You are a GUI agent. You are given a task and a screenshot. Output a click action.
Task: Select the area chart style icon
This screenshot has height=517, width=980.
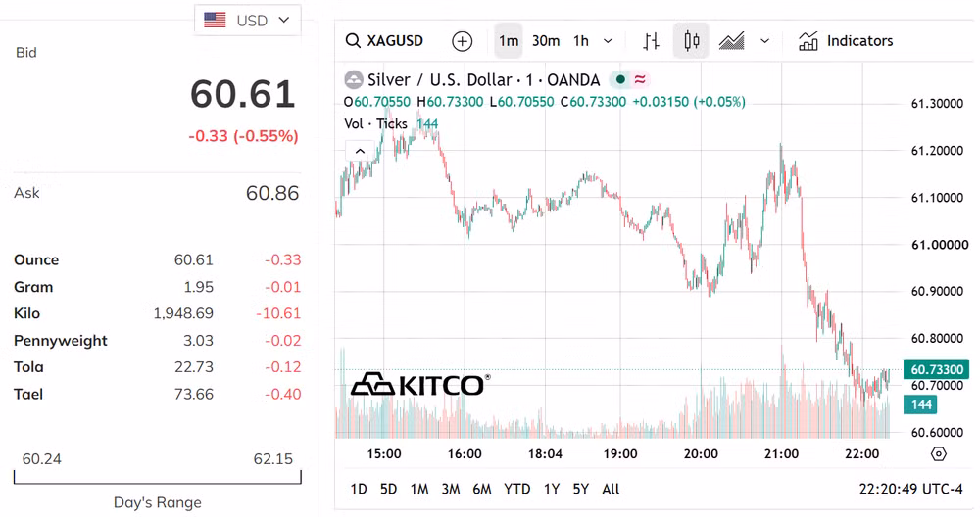click(731, 41)
